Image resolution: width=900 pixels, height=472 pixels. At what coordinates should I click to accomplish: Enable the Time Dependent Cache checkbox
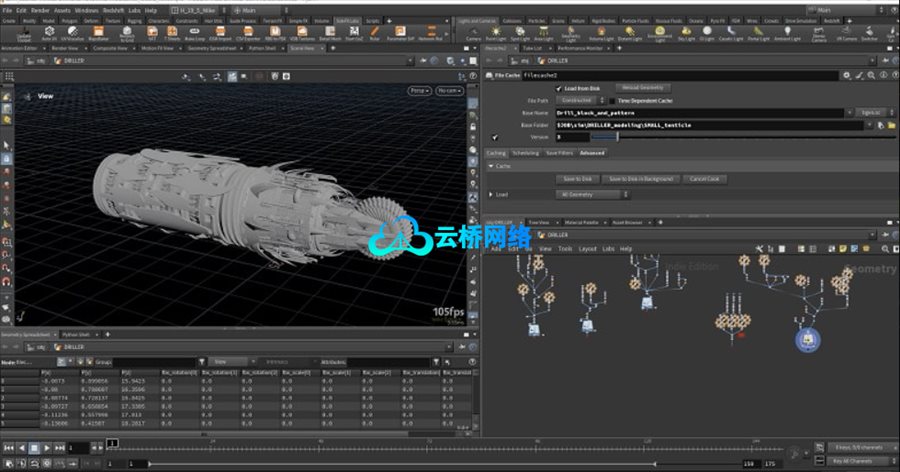[x=611, y=100]
